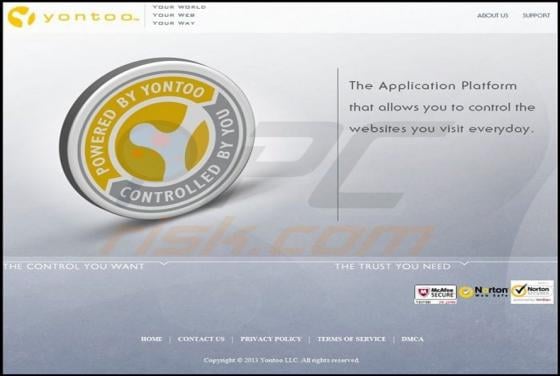This screenshot has height=376, width=560.
Task: Click The Application Platform headline text
Action: tap(442, 107)
